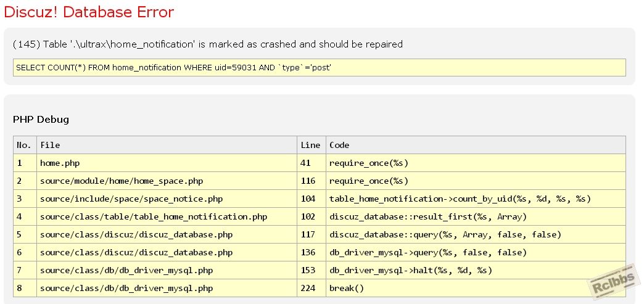The width and height of the screenshot is (644, 304).
Task: Select 'table_home_notification.php' file path cell
Action: coord(167,216)
